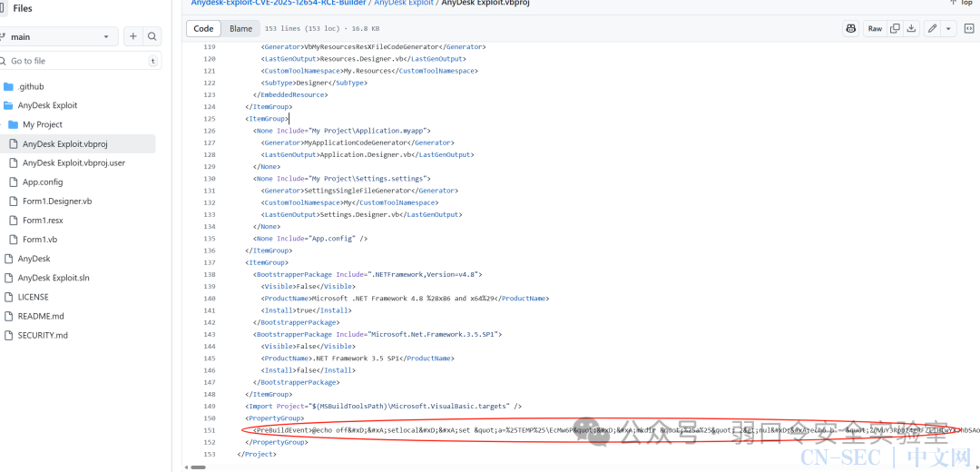Click '.NET Framework 3.5 SP1' product name

355,359
